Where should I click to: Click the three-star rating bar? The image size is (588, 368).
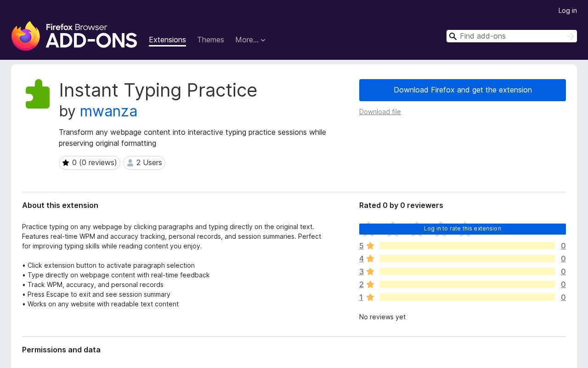(467, 271)
